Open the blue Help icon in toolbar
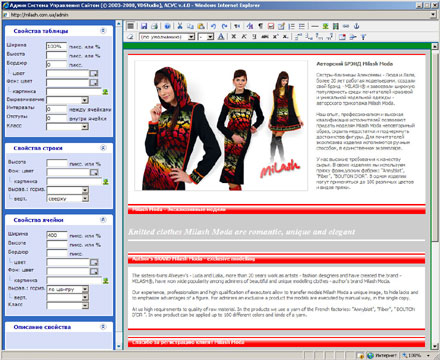This screenshot has height=360, width=440. tap(168, 26)
